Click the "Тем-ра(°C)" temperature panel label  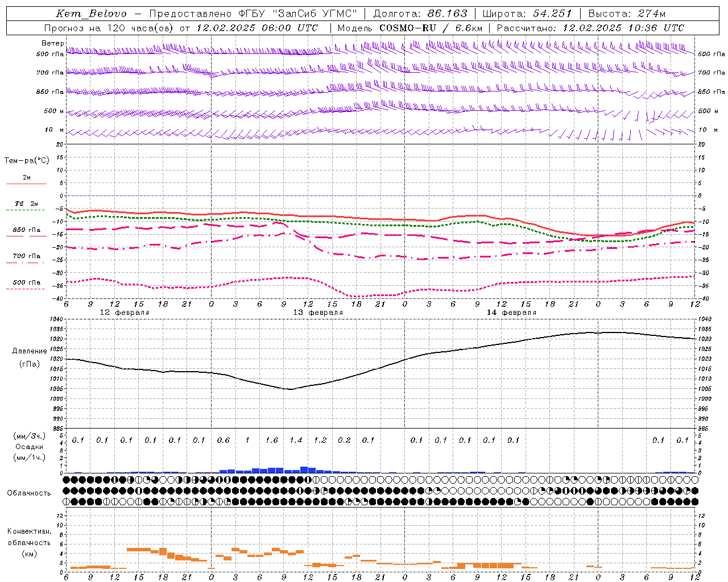pyautogui.click(x=27, y=161)
